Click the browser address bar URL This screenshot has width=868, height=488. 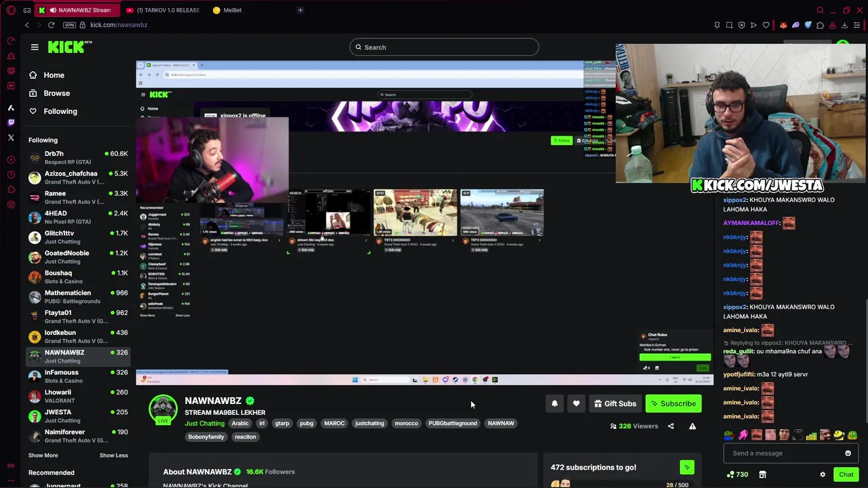(x=119, y=25)
